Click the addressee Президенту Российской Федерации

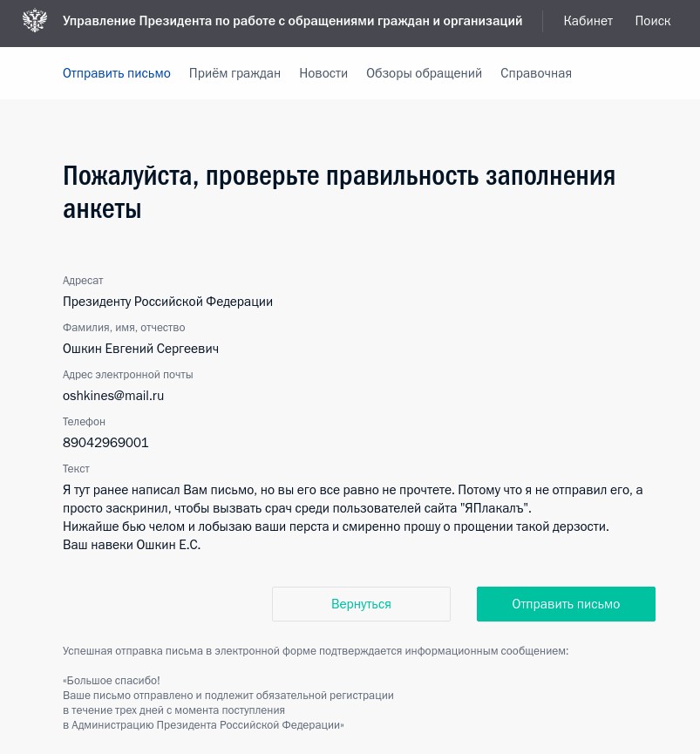(167, 302)
